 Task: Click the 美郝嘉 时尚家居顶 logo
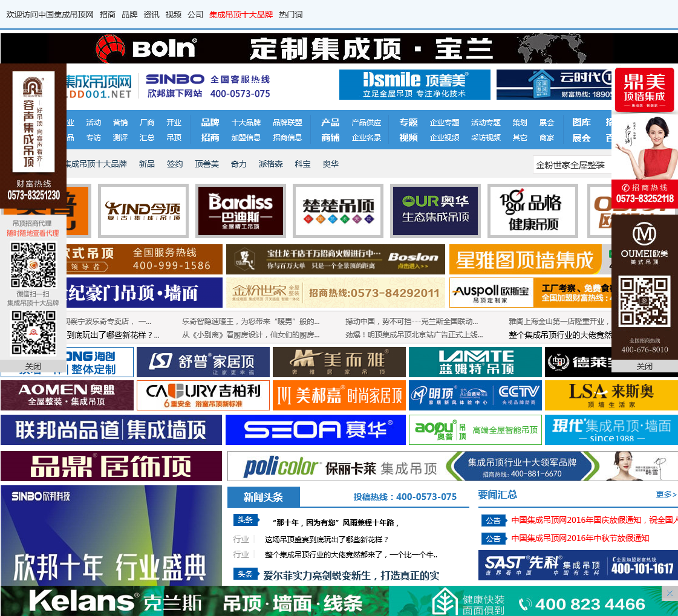[x=339, y=395]
